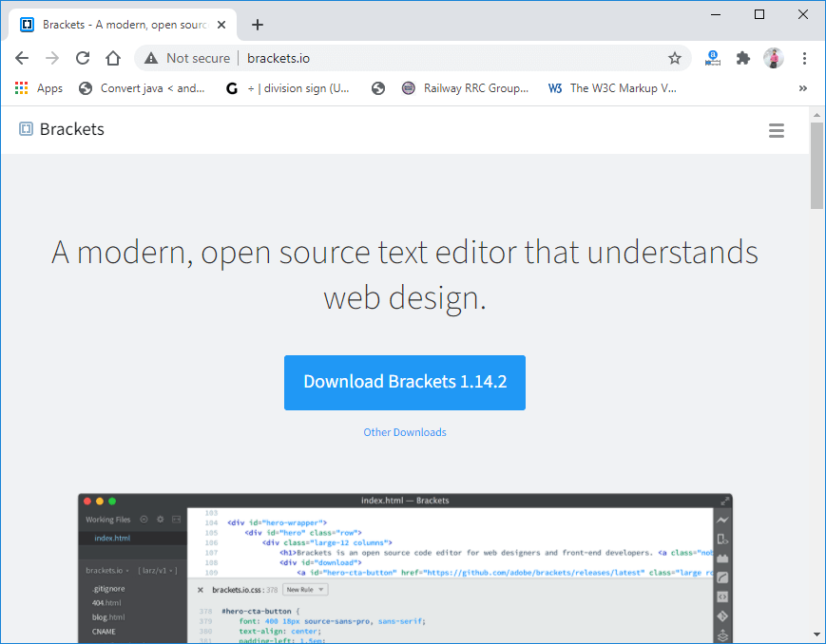Click the Not secure warning icon

coord(151,58)
